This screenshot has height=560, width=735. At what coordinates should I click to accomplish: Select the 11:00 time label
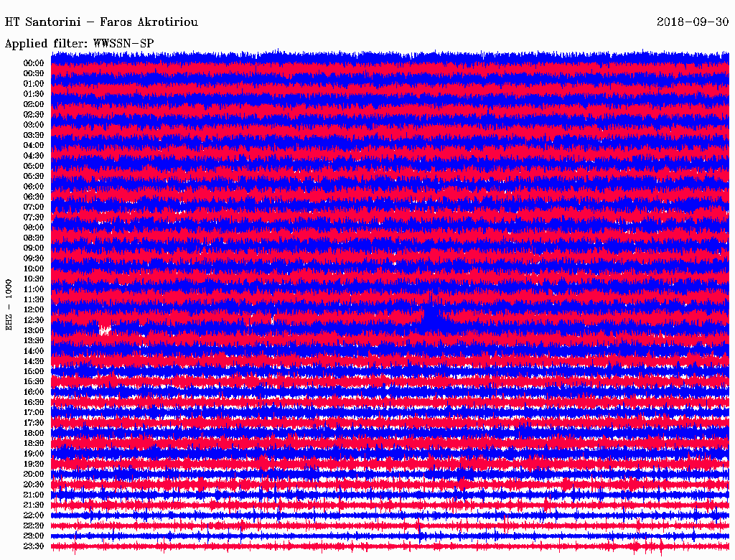tap(34, 289)
